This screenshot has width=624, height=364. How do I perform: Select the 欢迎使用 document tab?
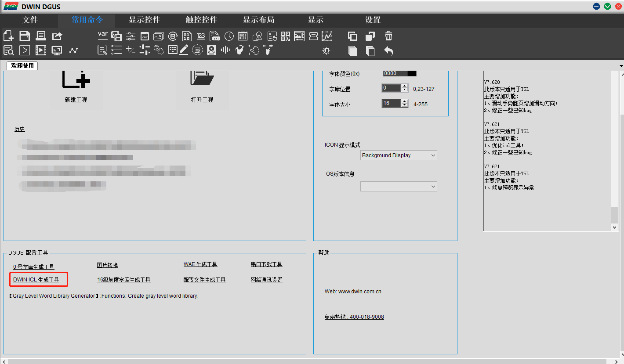[22, 66]
